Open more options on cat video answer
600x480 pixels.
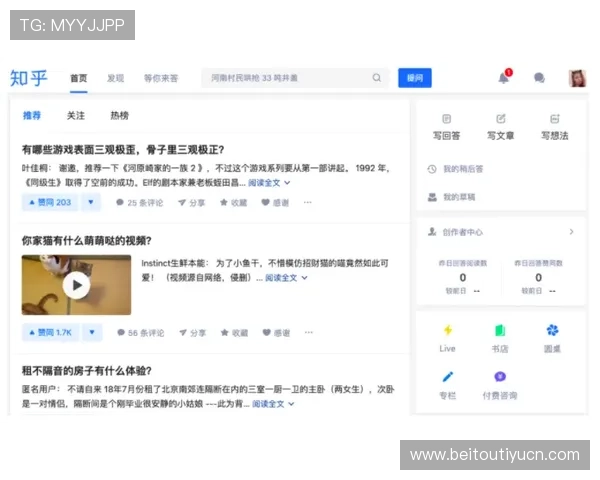309,332
